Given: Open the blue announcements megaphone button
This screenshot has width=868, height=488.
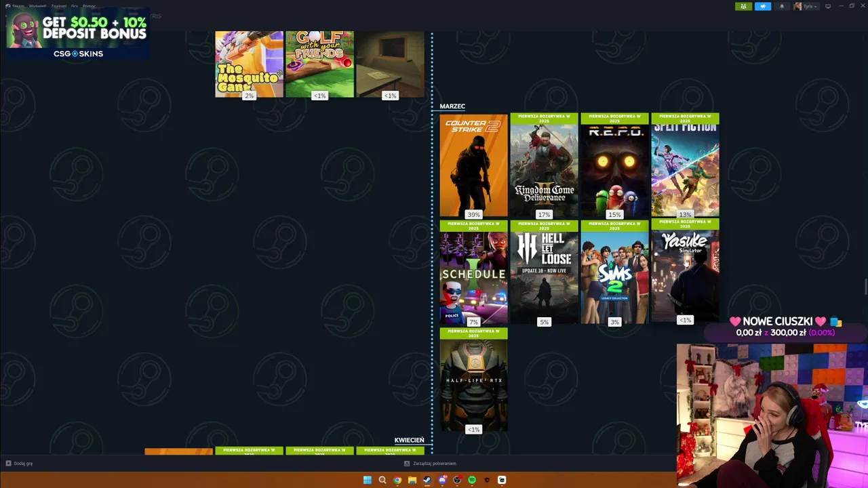Looking at the screenshot, I should click(763, 6).
